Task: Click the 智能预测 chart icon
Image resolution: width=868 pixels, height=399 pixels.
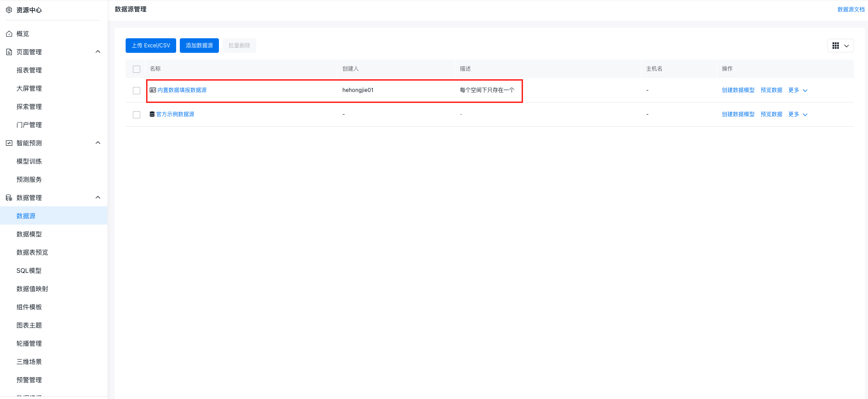Action: coord(9,143)
